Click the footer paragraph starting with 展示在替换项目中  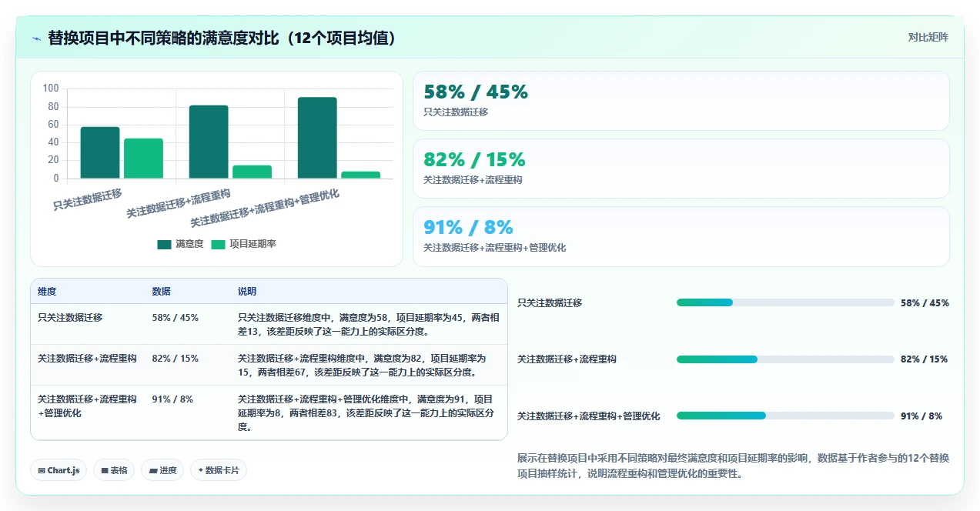(733, 466)
